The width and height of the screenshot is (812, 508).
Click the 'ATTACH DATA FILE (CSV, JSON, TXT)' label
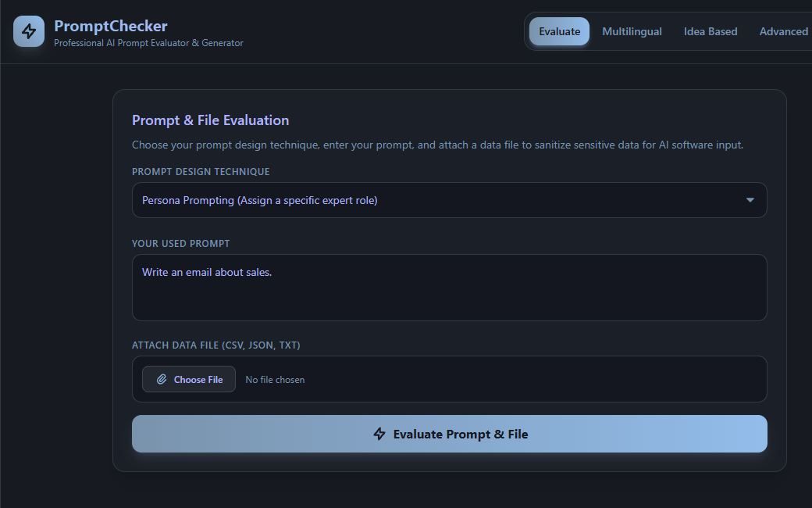[216, 345]
